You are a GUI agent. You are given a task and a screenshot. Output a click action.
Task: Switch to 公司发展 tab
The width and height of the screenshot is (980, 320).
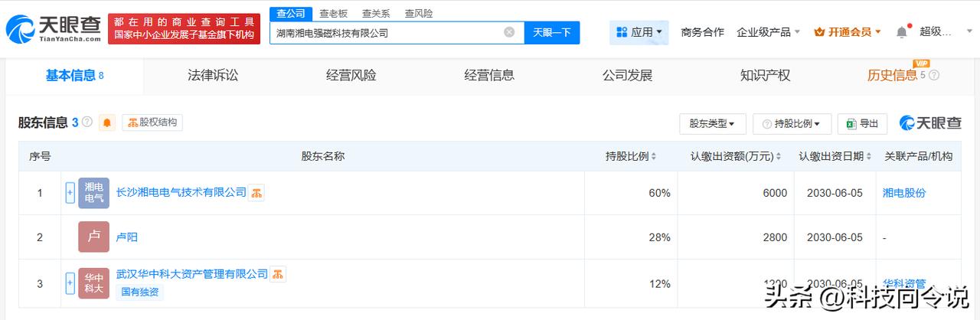(627, 75)
